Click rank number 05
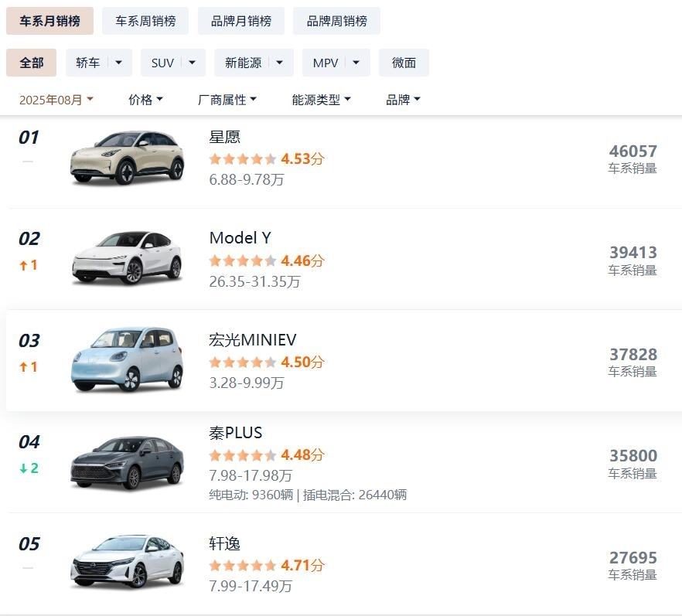 click(29, 544)
